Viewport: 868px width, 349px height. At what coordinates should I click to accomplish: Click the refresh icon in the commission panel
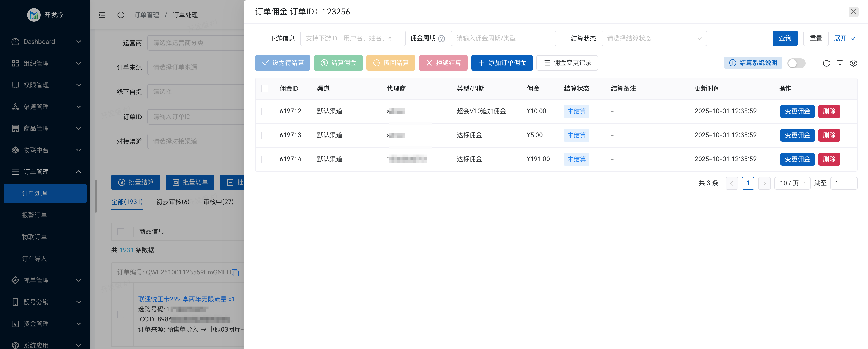826,63
